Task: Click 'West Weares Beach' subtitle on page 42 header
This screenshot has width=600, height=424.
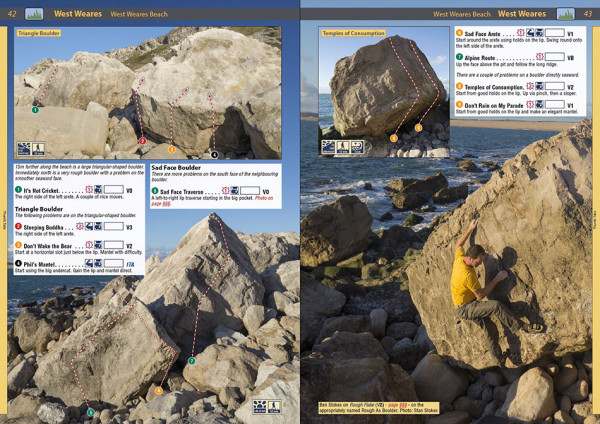Action: (139, 14)
